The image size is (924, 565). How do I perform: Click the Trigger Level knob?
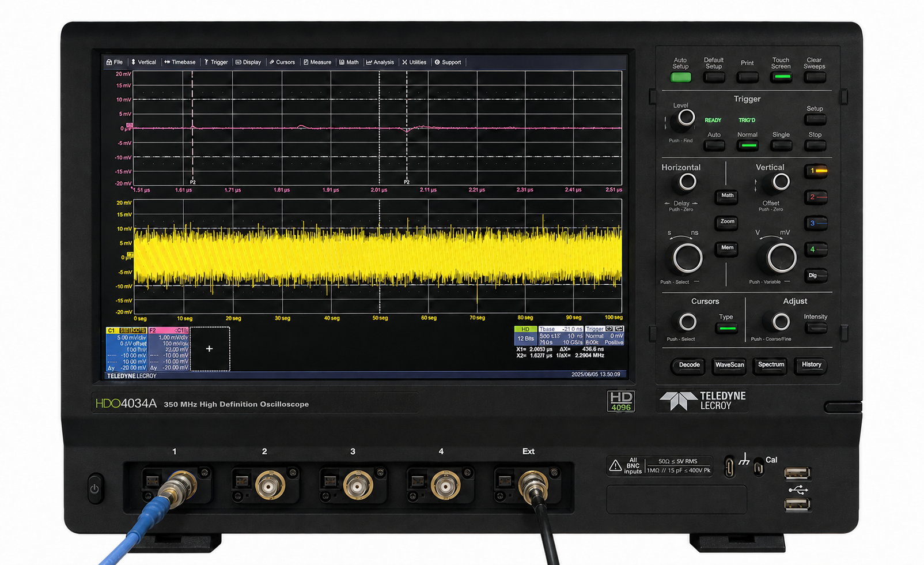686,118
